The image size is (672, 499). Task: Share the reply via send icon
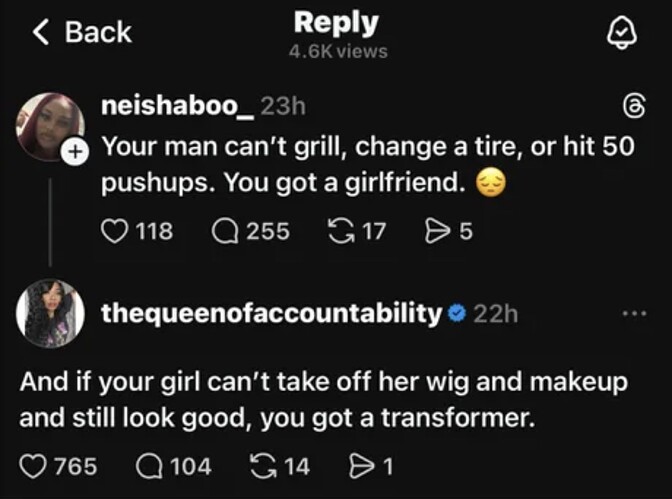[362, 466]
